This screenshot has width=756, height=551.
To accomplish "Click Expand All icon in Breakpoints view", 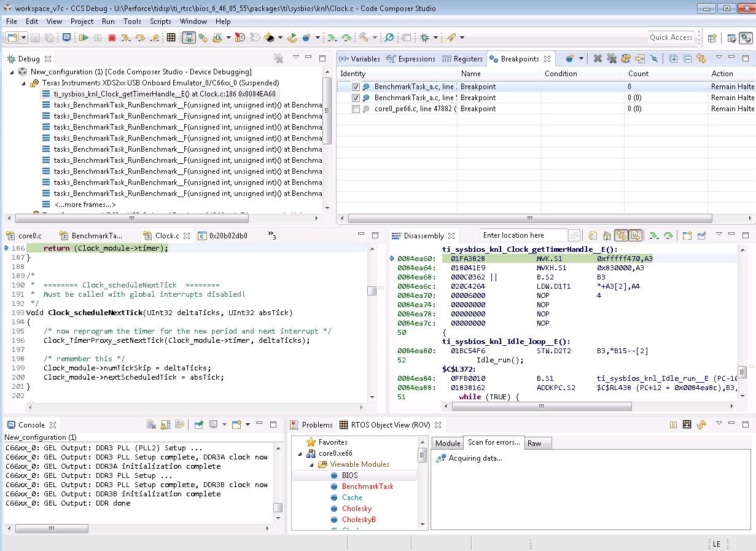I will click(x=673, y=59).
